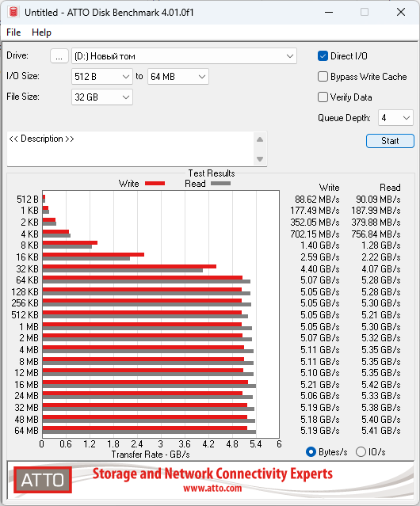Click description scroll down arrow

(x=260, y=159)
